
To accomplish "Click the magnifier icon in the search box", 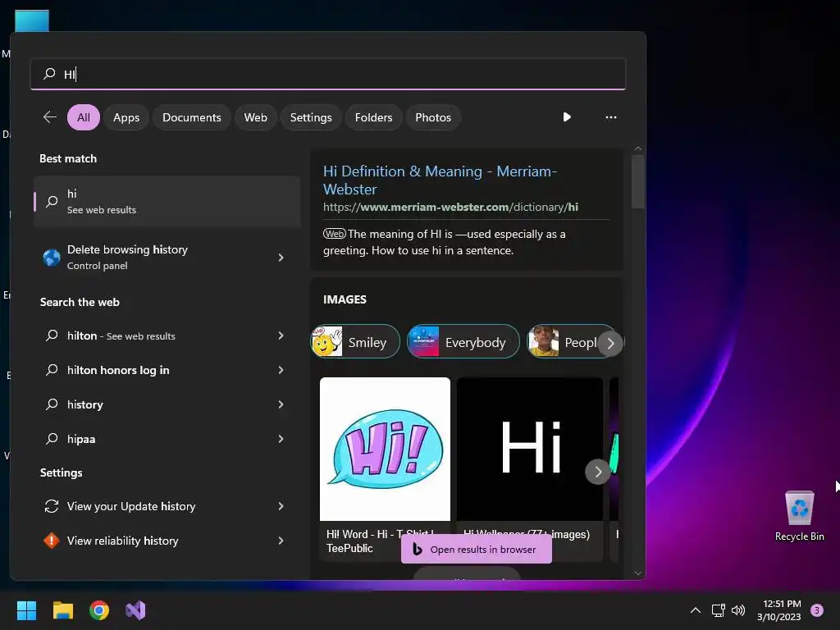I will point(49,73).
